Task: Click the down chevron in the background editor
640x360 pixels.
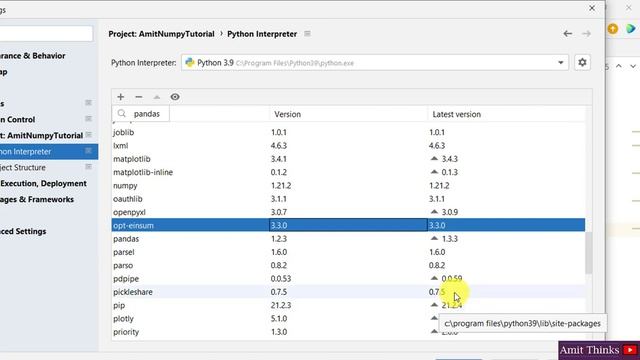Action: tap(633, 66)
